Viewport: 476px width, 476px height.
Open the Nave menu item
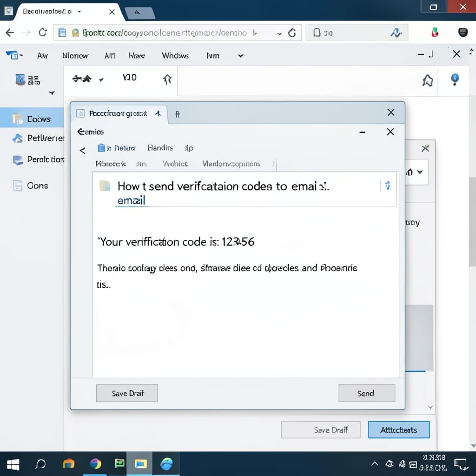pyautogui.click(x=137, y=56)
